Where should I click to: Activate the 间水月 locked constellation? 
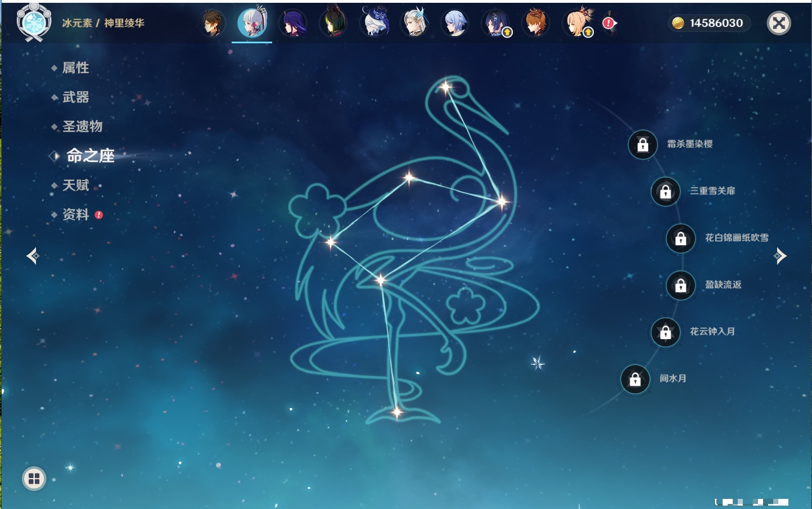tap(635, 379)
